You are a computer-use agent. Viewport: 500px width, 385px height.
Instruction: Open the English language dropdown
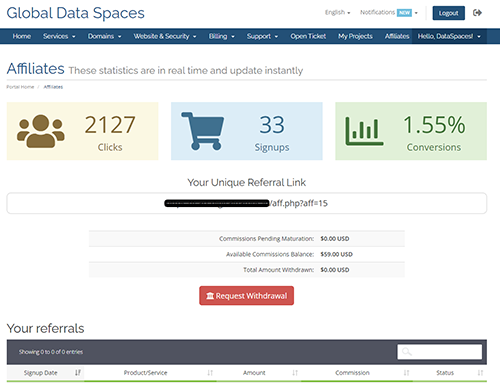point(337,13)
